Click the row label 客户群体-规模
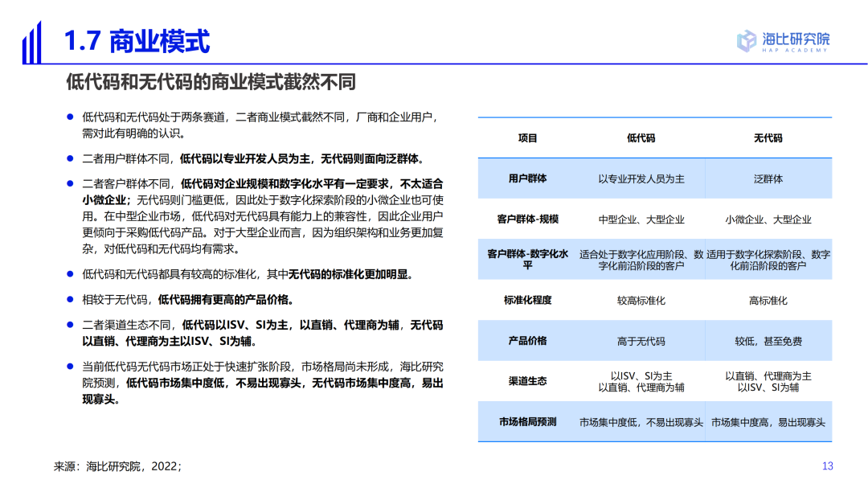Viewport: 868px width, 488px height. [x=527, y=219]
